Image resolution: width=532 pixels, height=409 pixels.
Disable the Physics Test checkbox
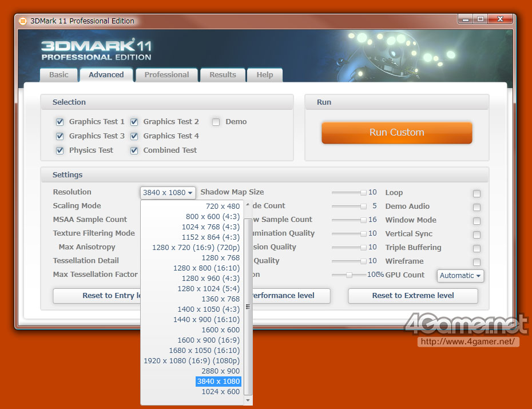59,150
